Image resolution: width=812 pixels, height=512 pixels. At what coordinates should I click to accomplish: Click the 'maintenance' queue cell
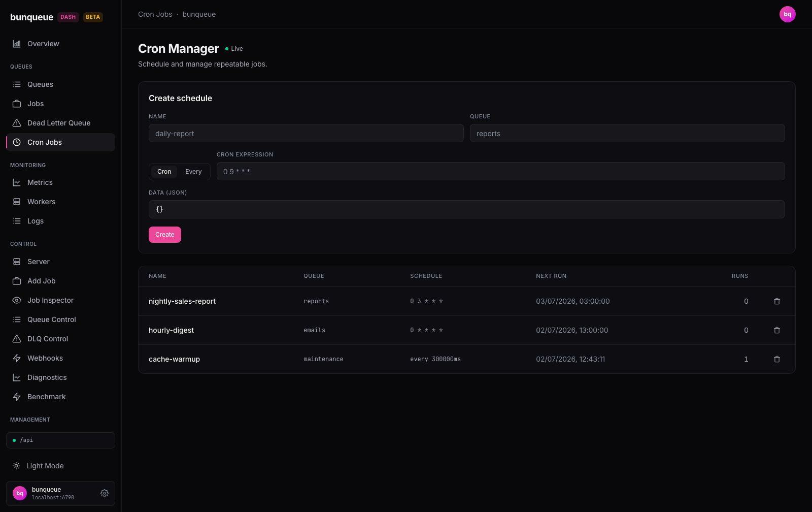(323, 359)
